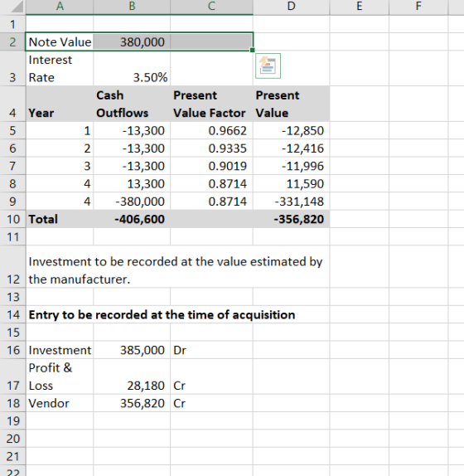Click the 'Cr' cell in row 18
The width and height of the screenshot is (464, 476).
click(211, 403)
